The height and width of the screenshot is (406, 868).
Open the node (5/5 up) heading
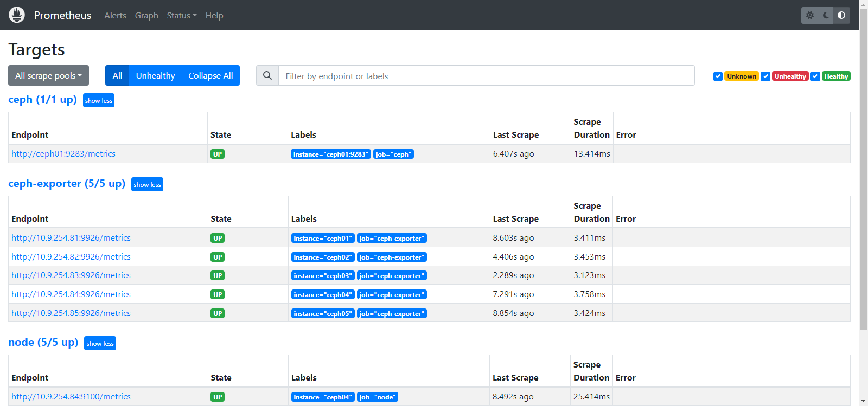[x=43, y=342]
